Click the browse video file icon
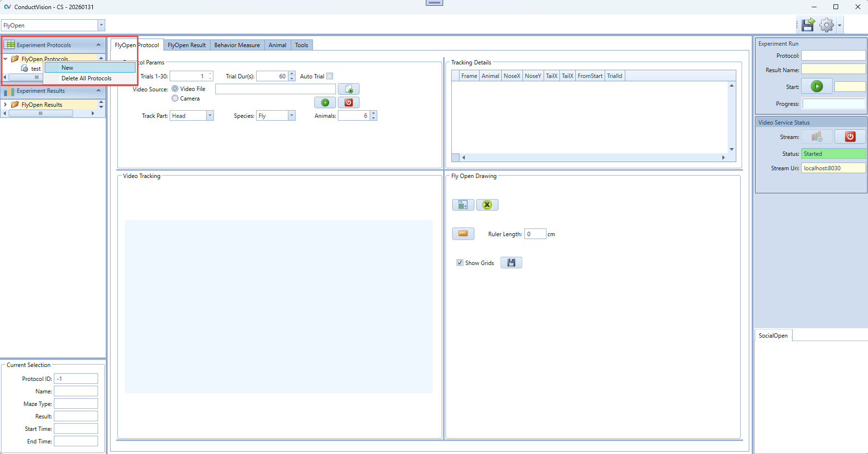The width and height of the screenshot is (868, 454). click(348, 89)
